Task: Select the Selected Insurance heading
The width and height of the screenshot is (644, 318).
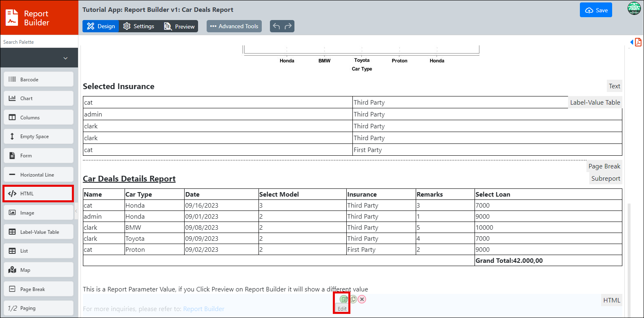Action: pyautogui.click(x=118, y=86)
